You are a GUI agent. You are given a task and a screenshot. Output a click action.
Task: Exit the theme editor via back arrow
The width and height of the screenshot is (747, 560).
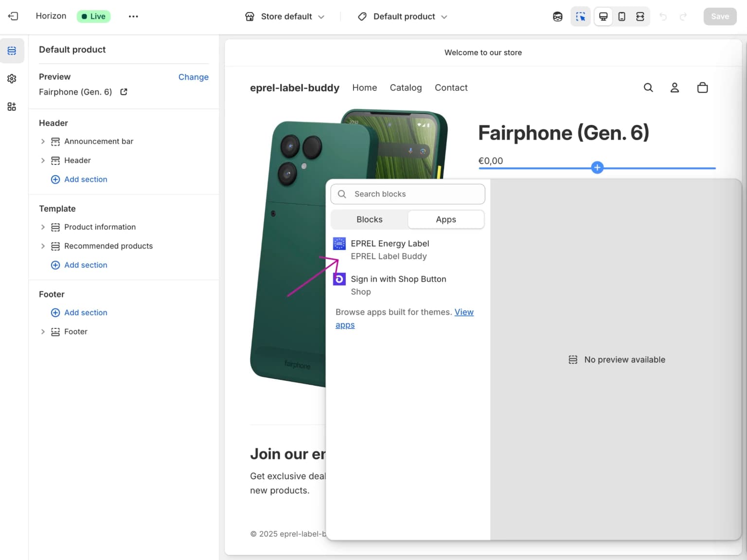point(13,16)
